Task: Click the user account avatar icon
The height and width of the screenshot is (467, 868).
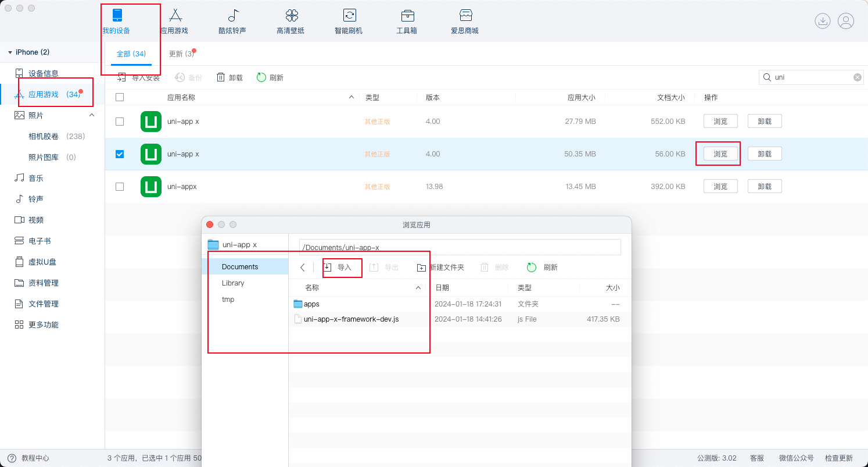Action: [x=846, y=21]
